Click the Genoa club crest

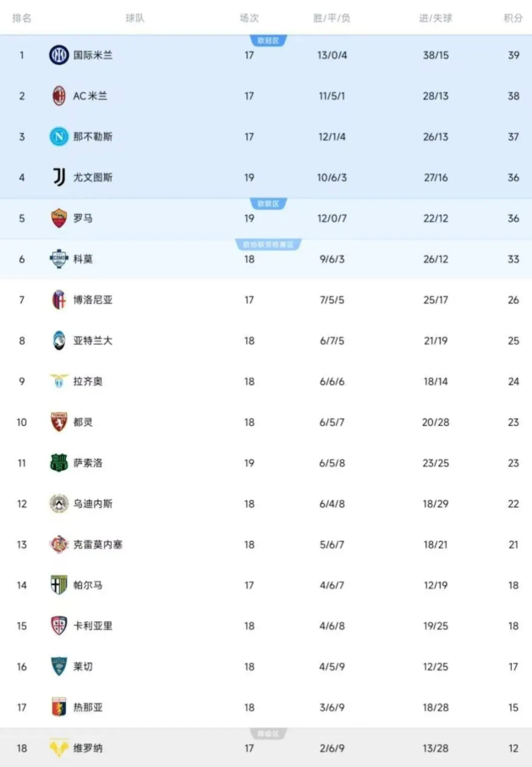pyautogui.click(x=58, y=707)
